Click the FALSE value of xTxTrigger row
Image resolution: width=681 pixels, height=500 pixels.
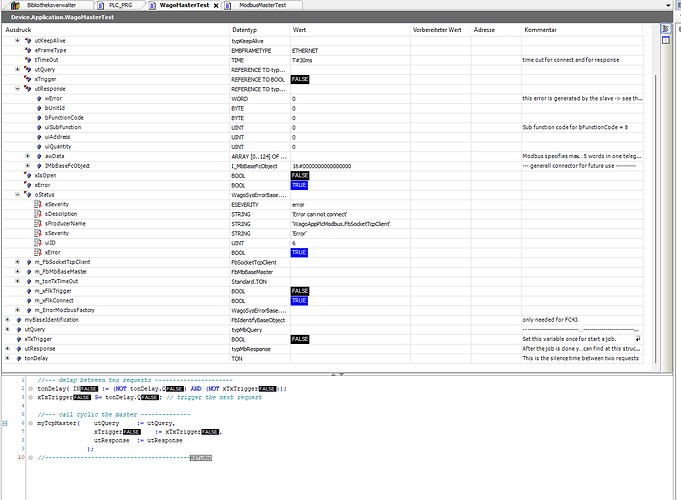pos(300,339)
